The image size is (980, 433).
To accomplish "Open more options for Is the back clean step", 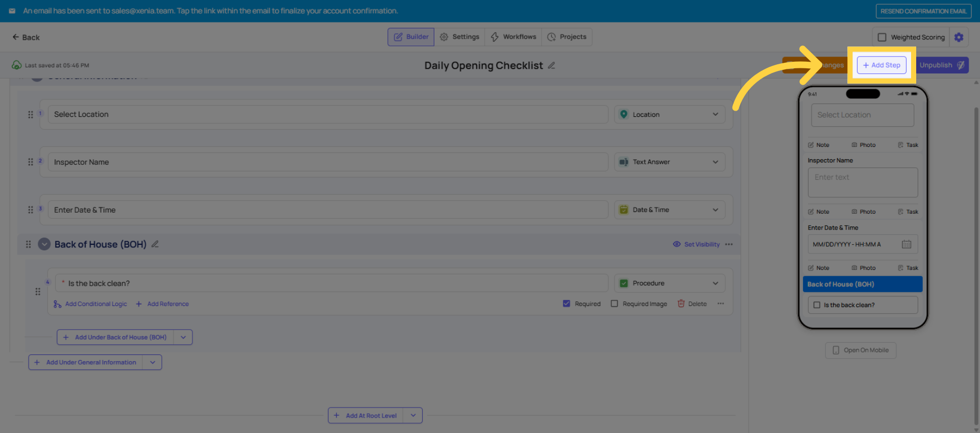I will coord(721,304).
